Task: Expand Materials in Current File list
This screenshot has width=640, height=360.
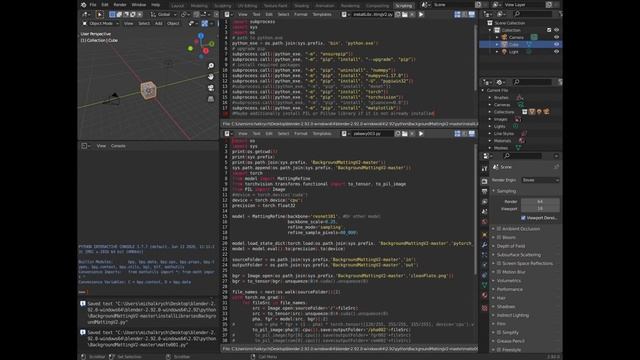Action: [x=490, y=141]
